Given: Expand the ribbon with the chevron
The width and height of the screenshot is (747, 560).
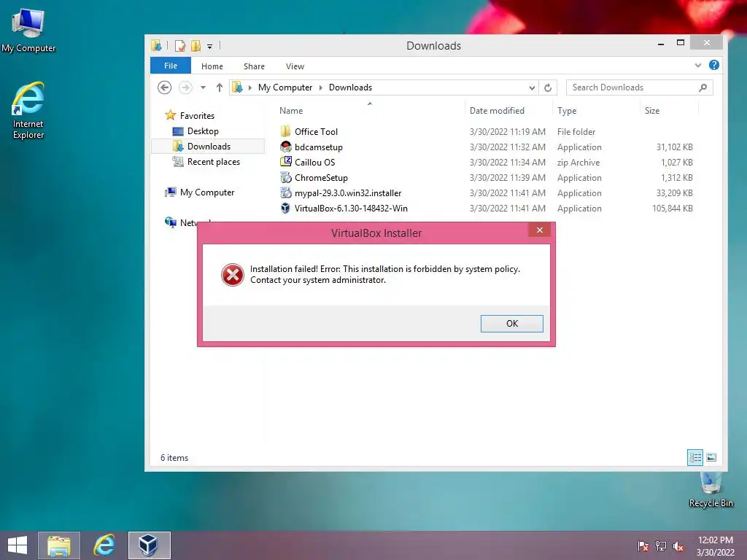Looking at the screenshot, I should (698, 65).
